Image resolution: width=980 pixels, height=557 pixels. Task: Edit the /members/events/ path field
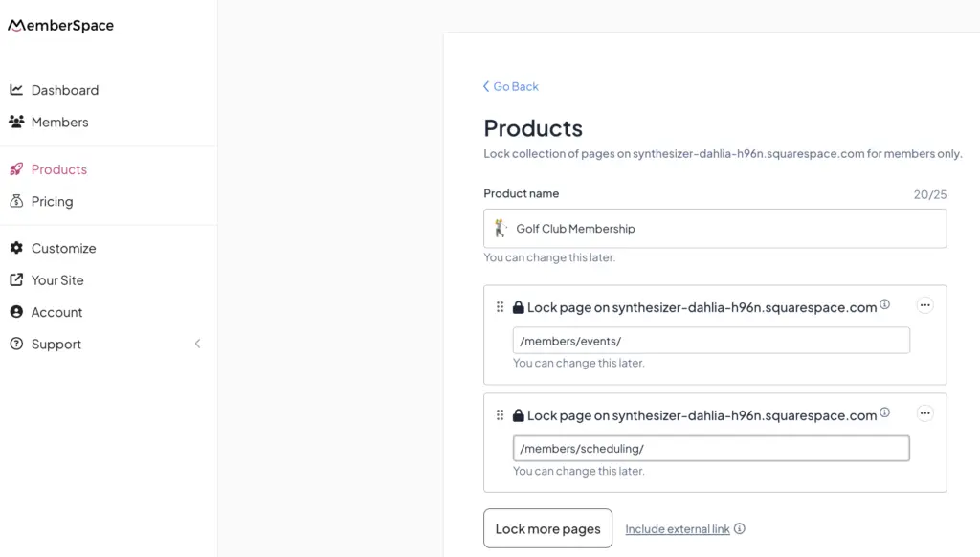tap(710, 341)
